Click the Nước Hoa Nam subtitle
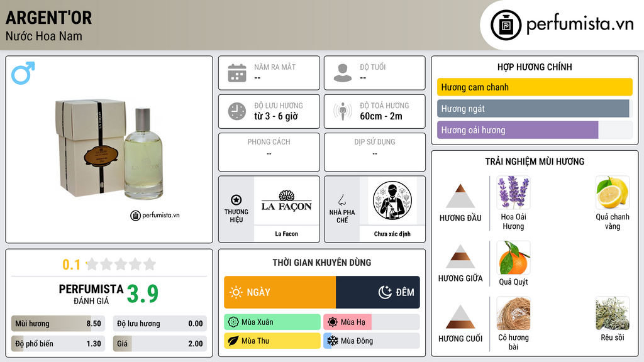The image size is (644, 362). [44, 36]
